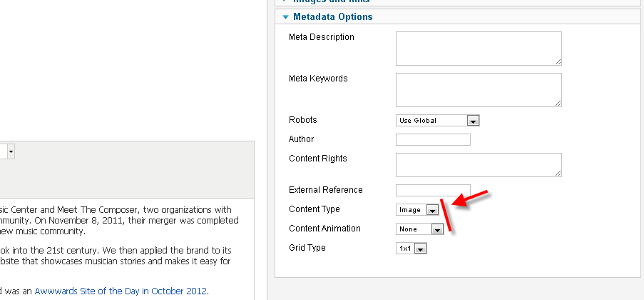Collapse the Metadata Options panel arrow
The height and width of the screenshot is (300, 644).
coord(285,17)
